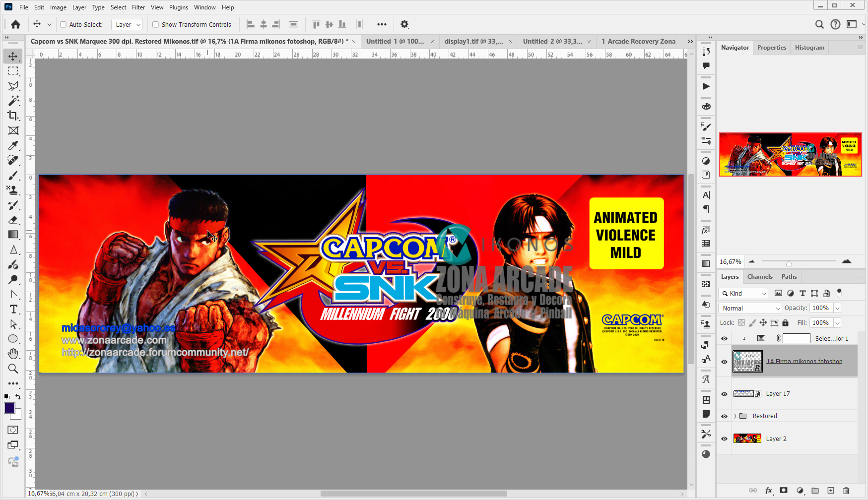Select the Clone Stamp tool

pyautogui.click(x=13, y=190)
